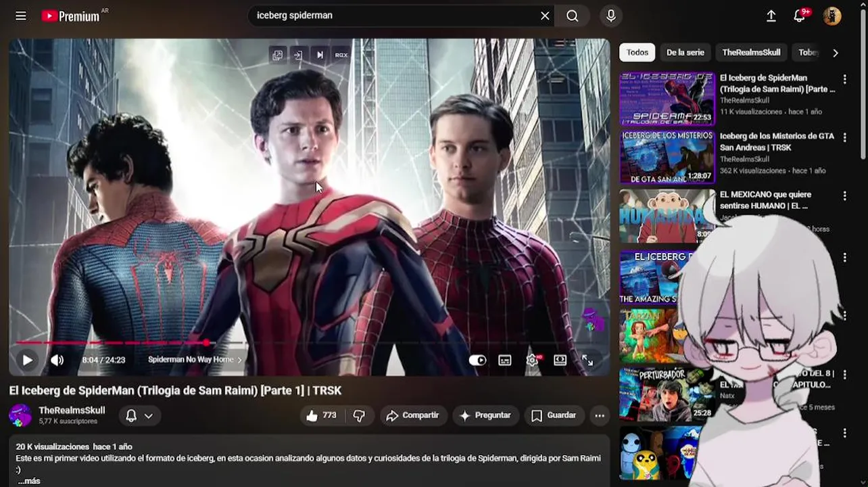Clear the search box text
This screenshot has height=487, width=868.
click(545, 16)
